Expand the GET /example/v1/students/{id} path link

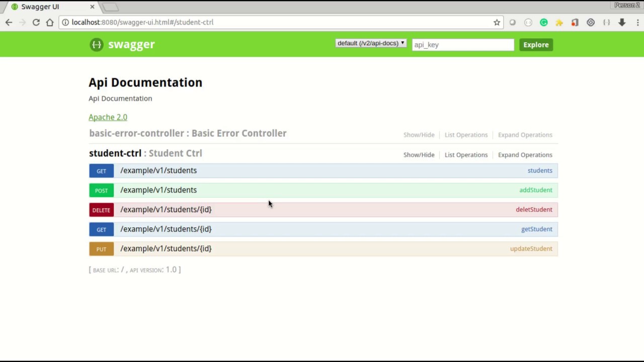click(x=166, y=229)
